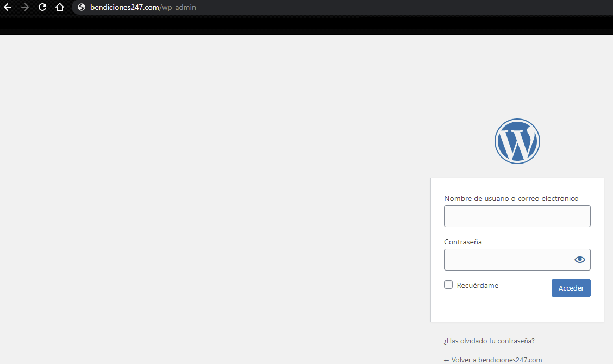Image resolution: width=613 pixels, height=364 pixels.
Task: Click the Contraseña label
Action: pyautogui.click(x=463, y=242)
